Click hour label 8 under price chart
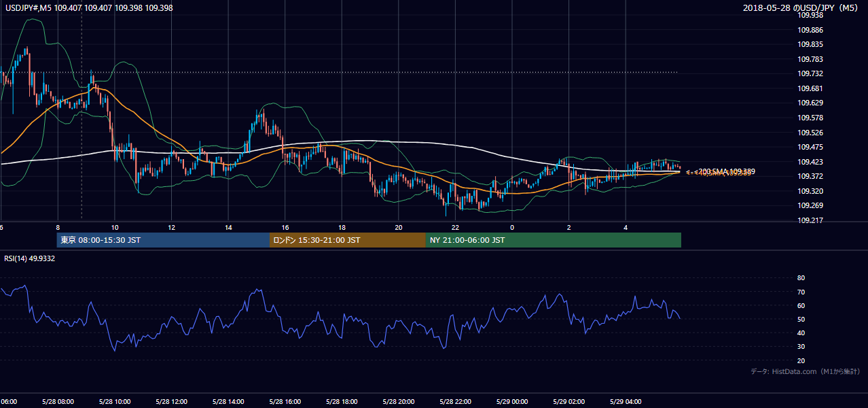The image size is (868, 408). [x=58, y=227]
